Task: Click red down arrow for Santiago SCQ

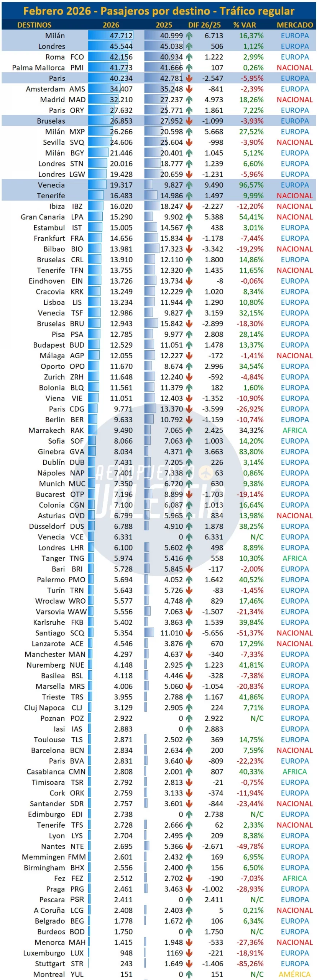Action: [x=189, y=633]
